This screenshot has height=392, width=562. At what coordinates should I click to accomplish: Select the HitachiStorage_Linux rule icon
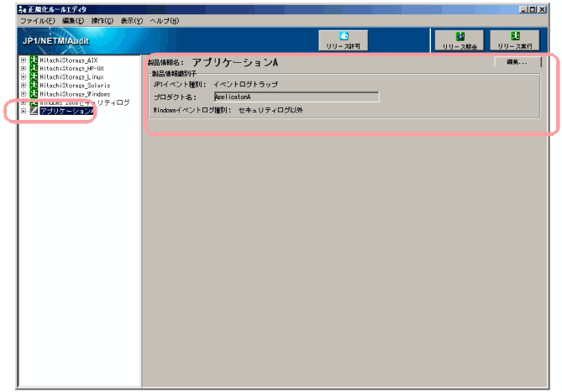[x=34, y=77]
